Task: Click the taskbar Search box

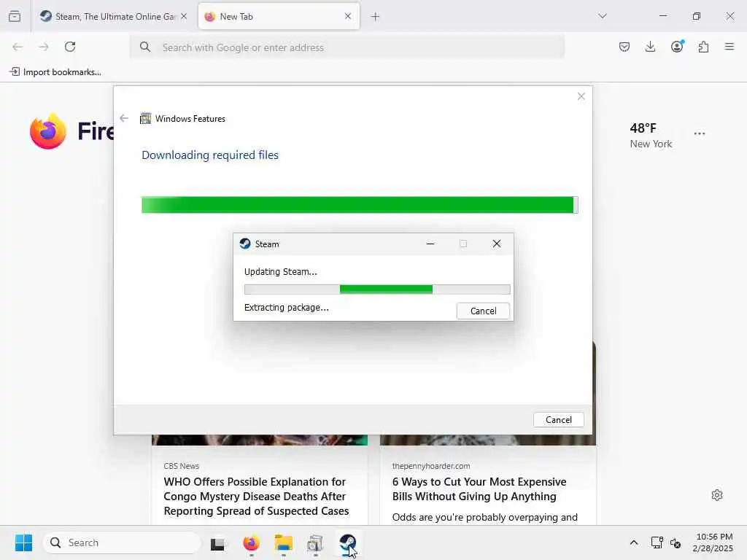Action: tap(122, 542)
